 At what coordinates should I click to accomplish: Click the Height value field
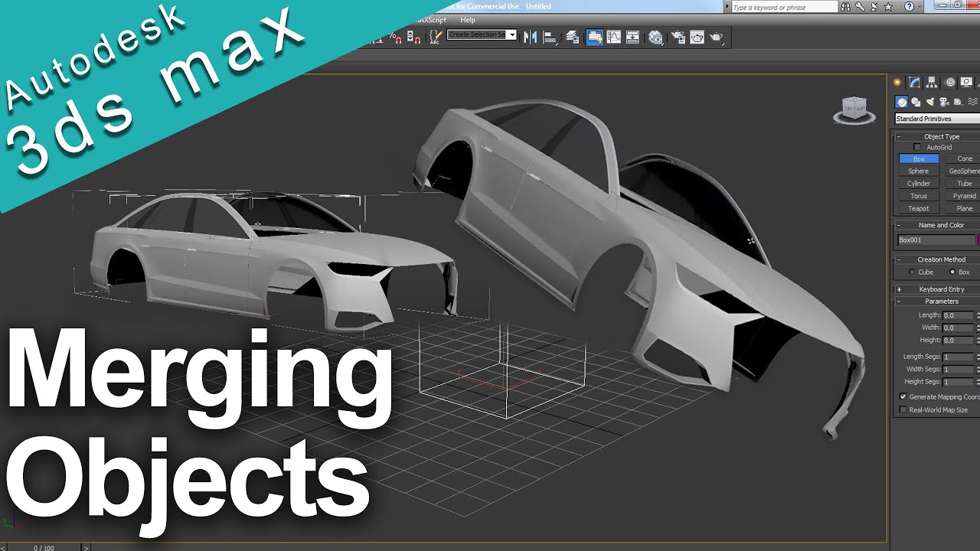point(958,340)
